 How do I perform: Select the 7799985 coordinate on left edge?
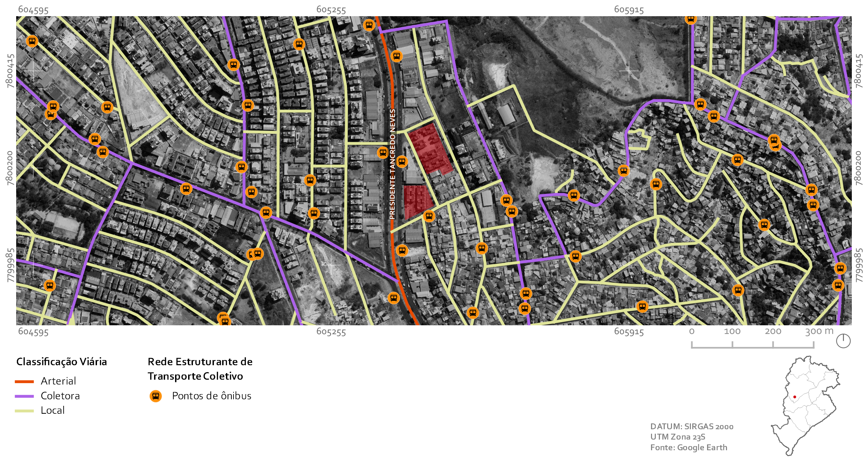click(x=10, y=265)
